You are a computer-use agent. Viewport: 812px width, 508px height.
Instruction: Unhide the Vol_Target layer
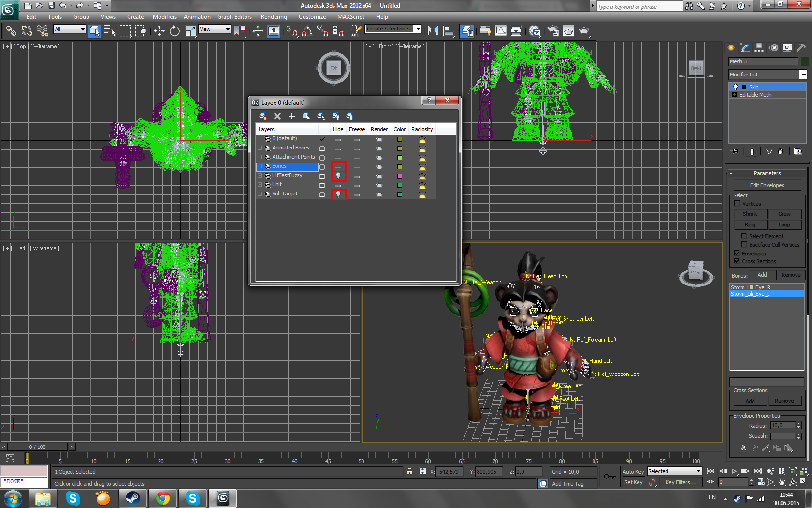338,194
